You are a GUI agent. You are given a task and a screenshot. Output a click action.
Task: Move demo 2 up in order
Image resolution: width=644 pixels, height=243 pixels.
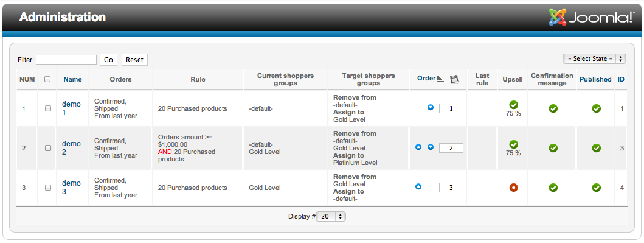coord(418,147)
